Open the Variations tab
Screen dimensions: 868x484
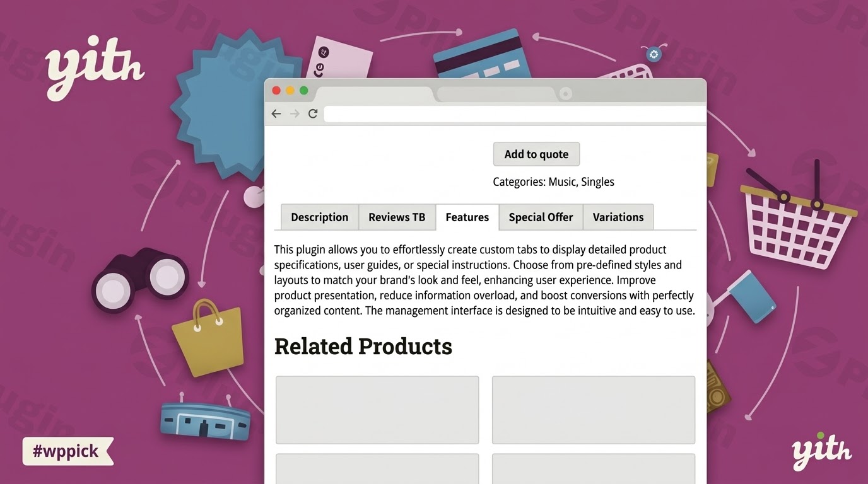(x=618, y=217)
